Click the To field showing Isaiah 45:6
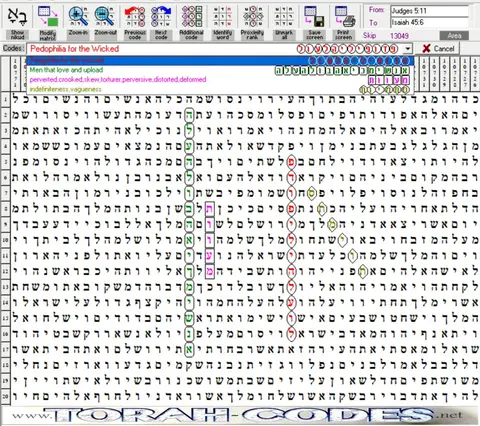 [x=429, y=22]
